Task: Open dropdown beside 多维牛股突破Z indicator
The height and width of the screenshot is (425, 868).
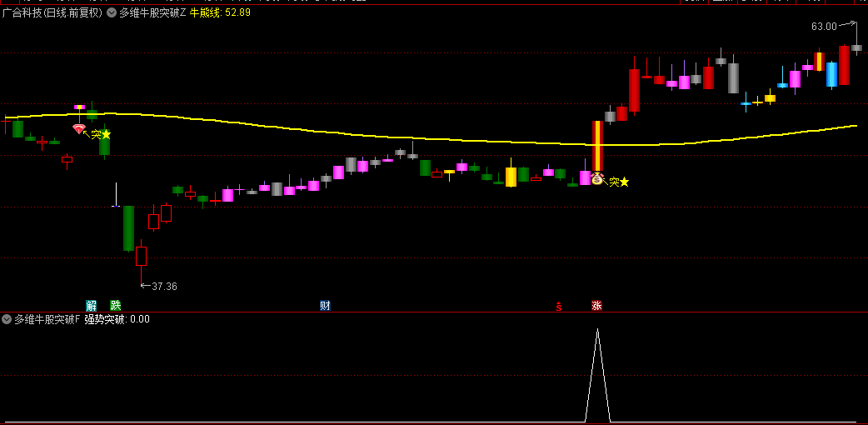Action: (112, 12)
